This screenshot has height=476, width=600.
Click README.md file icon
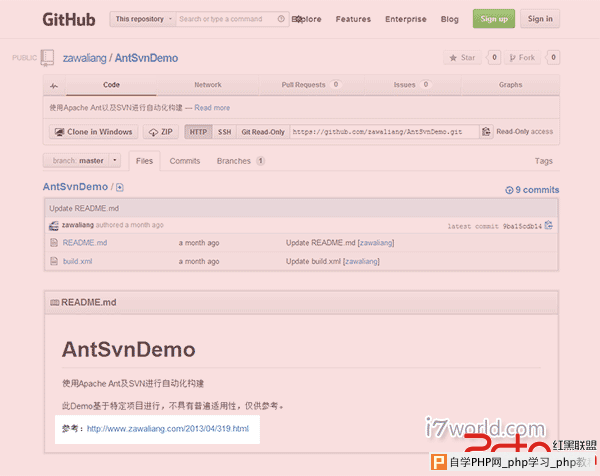tap(54, 243)
